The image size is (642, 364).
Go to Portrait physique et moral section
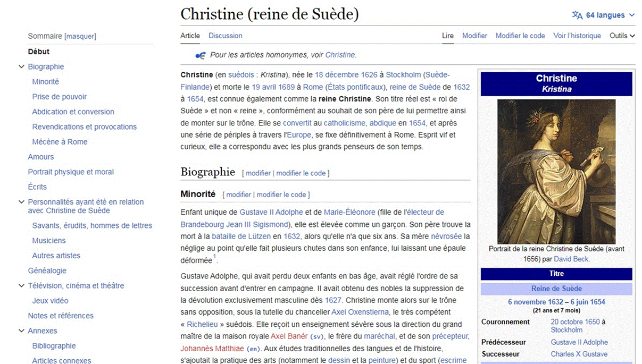point(71,172)
